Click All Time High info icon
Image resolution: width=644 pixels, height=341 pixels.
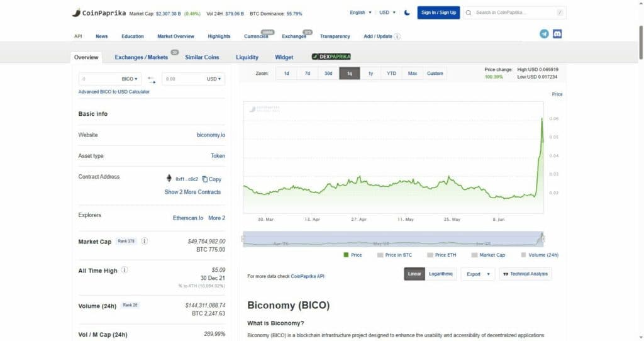pos(125,270)
